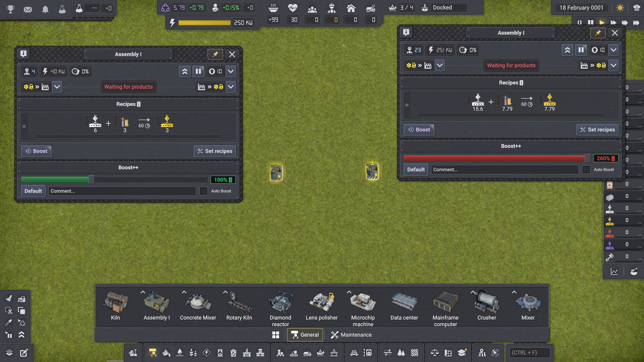Open the mail messages icon
The image size is (644, 362).
pos(28,9)
